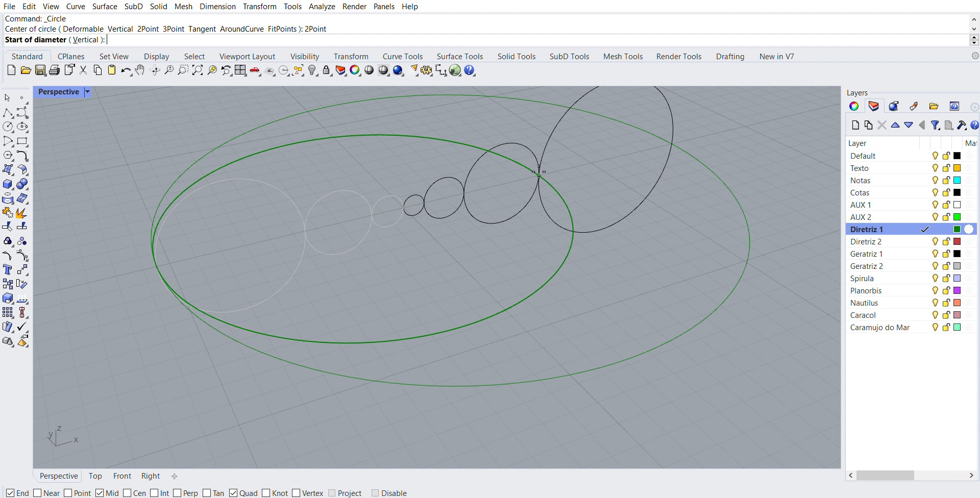Toggle the Mid object snap checkbox

point(100,493)
